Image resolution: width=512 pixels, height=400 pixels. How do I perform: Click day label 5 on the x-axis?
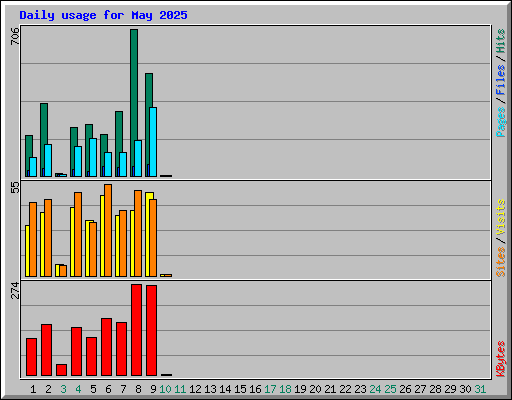[93, 389]
